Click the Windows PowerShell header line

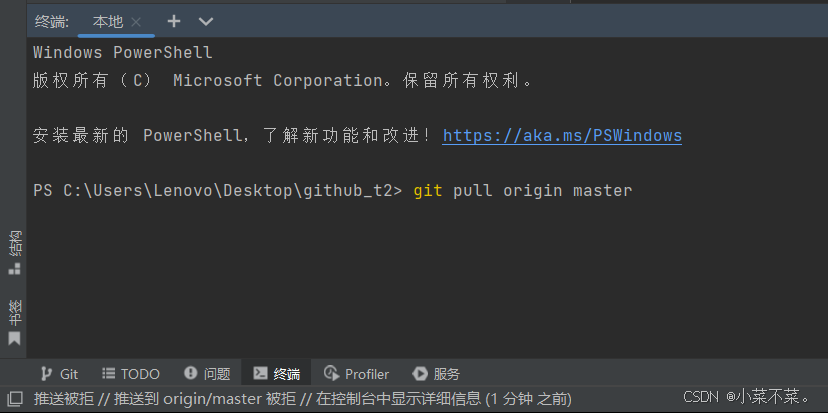pyautogui.click(x=122, y=52)
